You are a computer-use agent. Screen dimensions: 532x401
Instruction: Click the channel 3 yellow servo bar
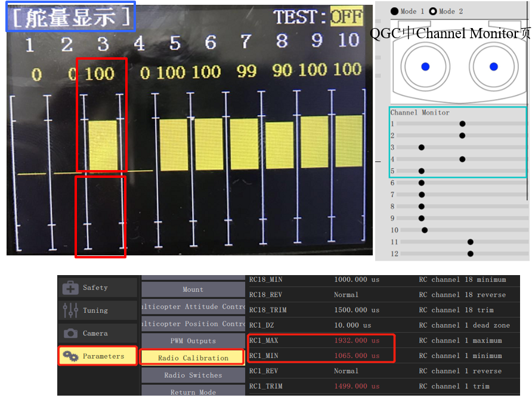(103, 145)
